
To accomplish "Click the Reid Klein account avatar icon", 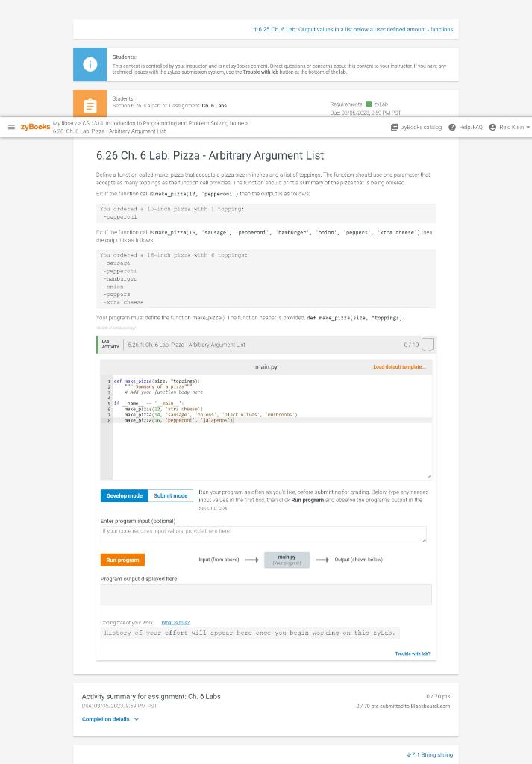I will (493, 127).
